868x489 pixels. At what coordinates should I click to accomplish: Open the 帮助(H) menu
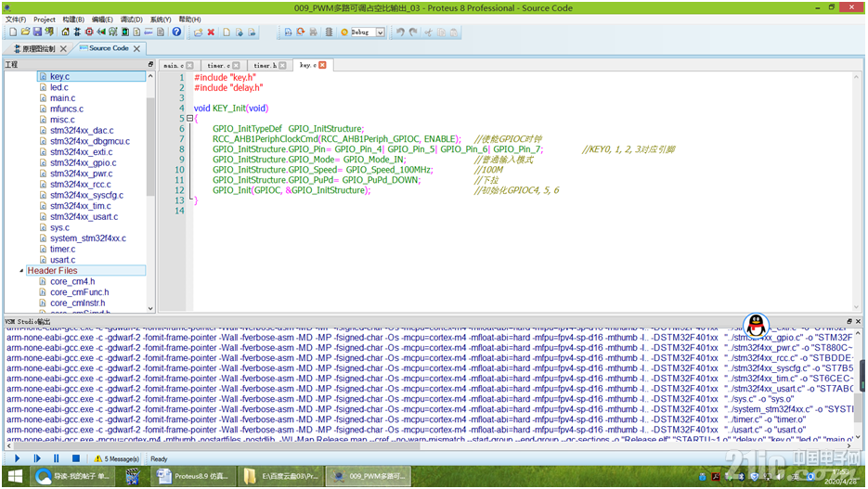[190, 19]
